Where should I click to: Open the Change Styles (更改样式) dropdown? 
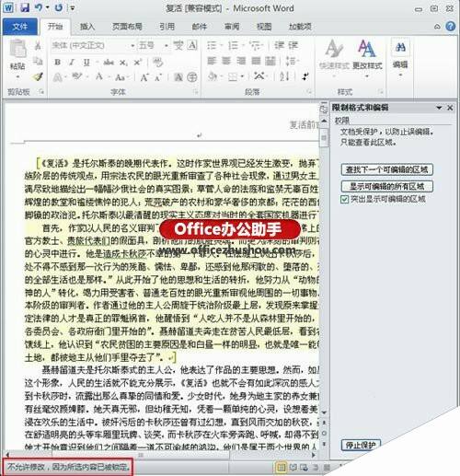click(367, 57)
